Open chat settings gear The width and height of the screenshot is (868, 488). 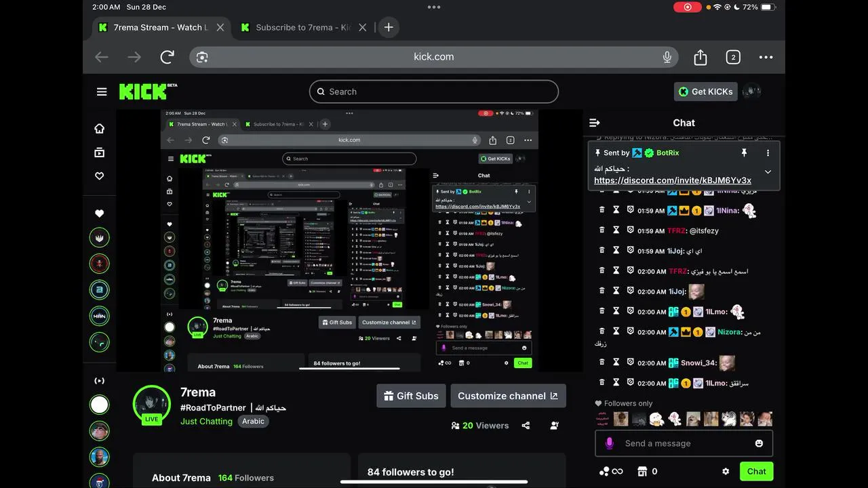[726, 471]
